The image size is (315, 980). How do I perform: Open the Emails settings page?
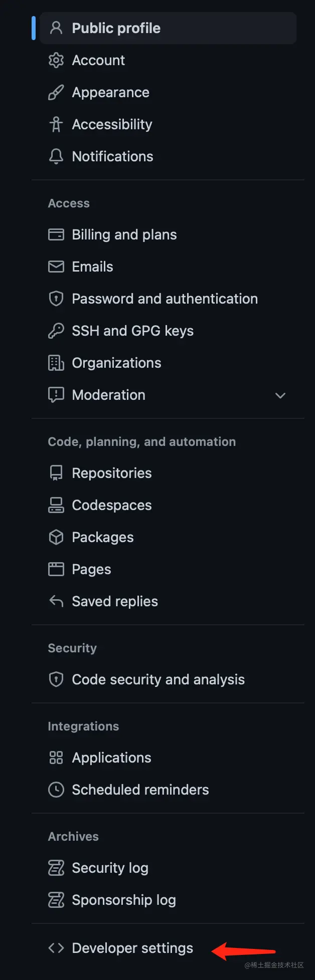click(x=92, y=267)
